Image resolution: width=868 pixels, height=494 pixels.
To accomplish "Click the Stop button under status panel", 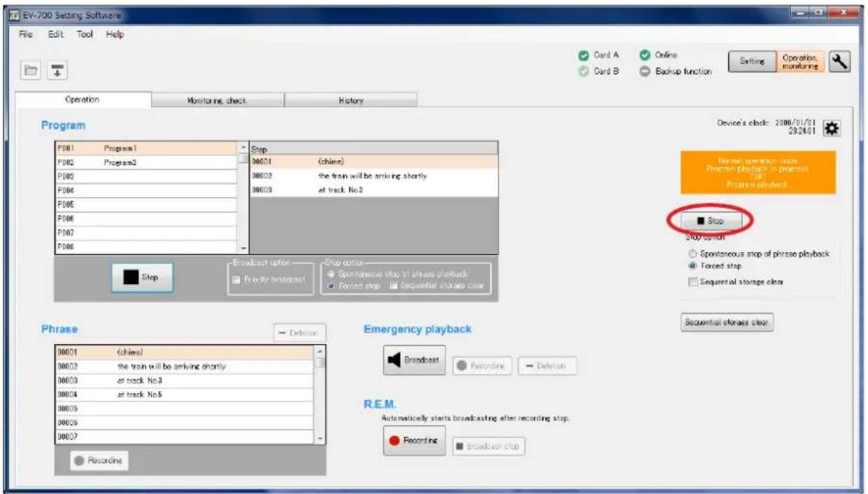I will click(x=711, y=221).
